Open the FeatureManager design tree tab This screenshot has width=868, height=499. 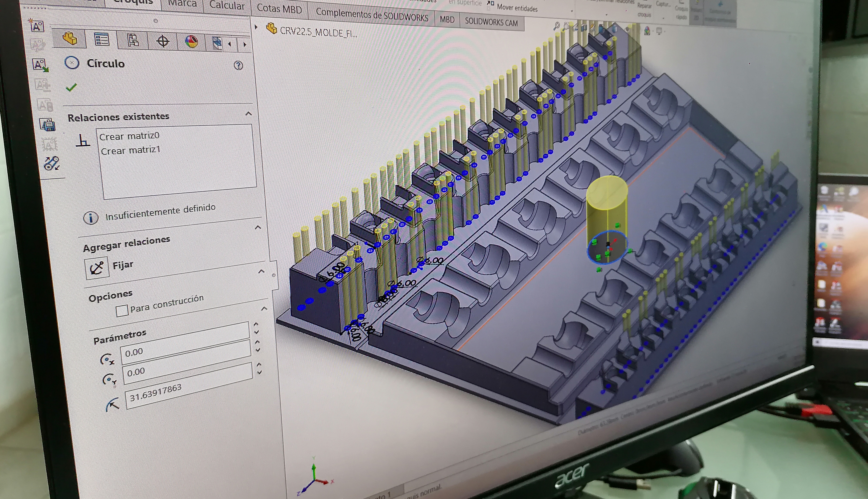click(x=70, y=38)
